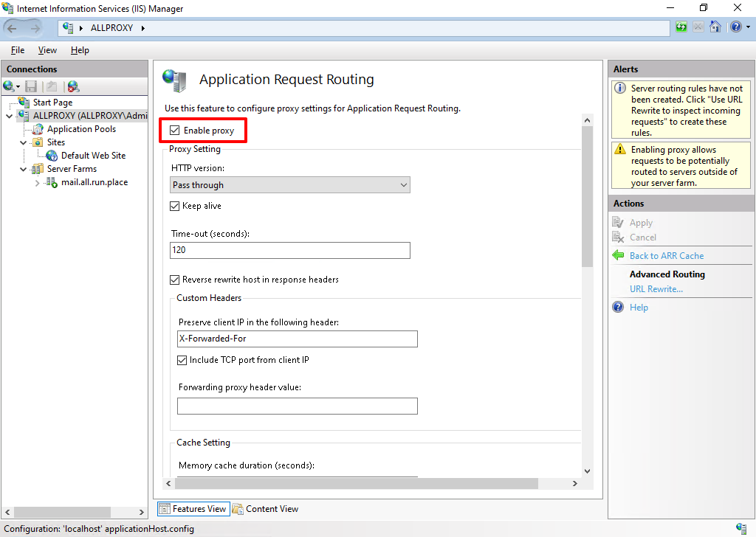
Task: Click the settings pane scroll down arrow
Action: coord(587,471)
